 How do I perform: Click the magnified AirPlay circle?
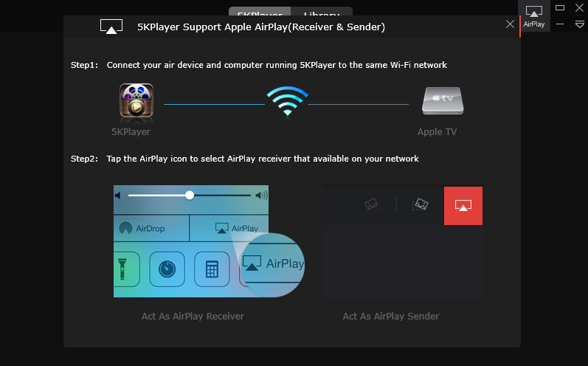[273, 265]
